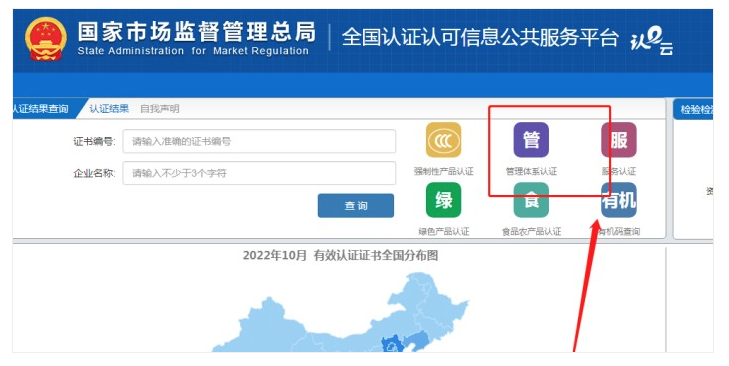Viewport: 729px width, 366px height.
Task: Click the 查询 search button
Action: [356, 206]
